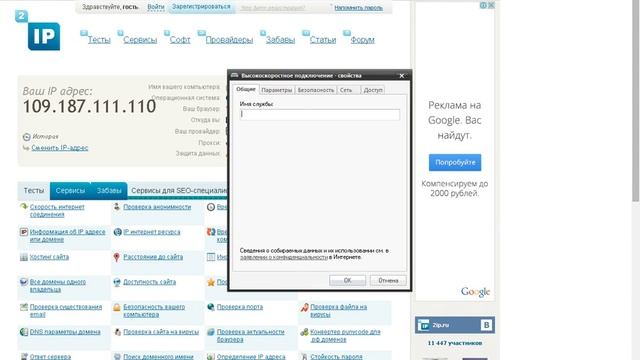Click the Напомнить пароль link

click(358, 8)
